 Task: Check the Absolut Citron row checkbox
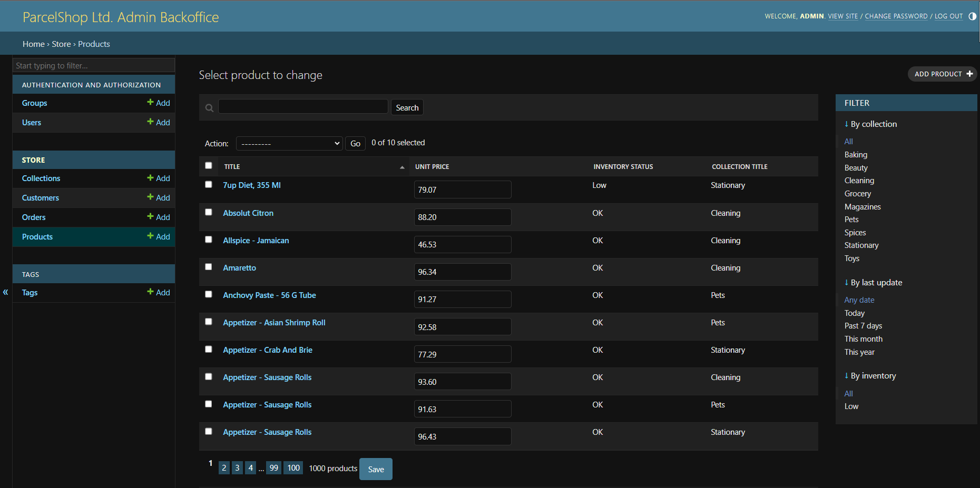[209, 212]
